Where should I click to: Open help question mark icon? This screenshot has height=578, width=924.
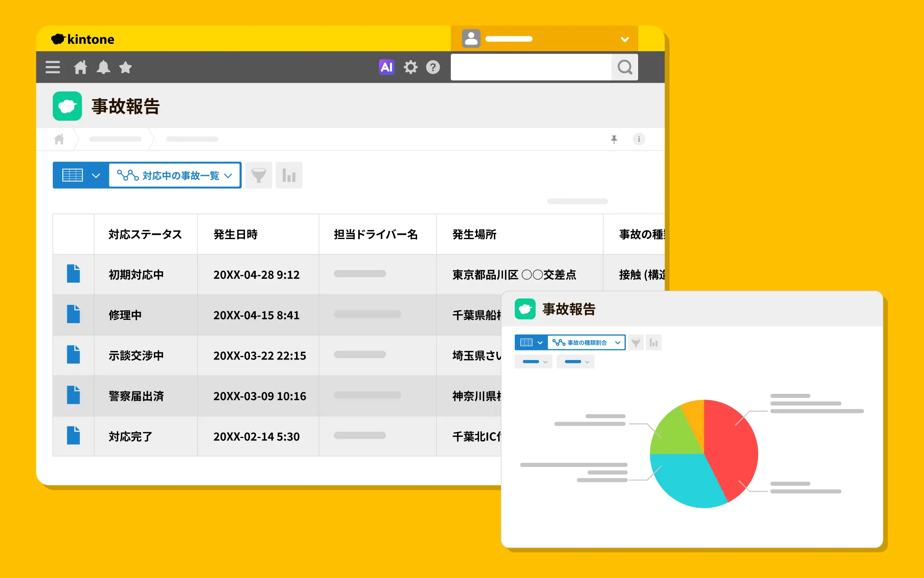[x=433, y=67]
